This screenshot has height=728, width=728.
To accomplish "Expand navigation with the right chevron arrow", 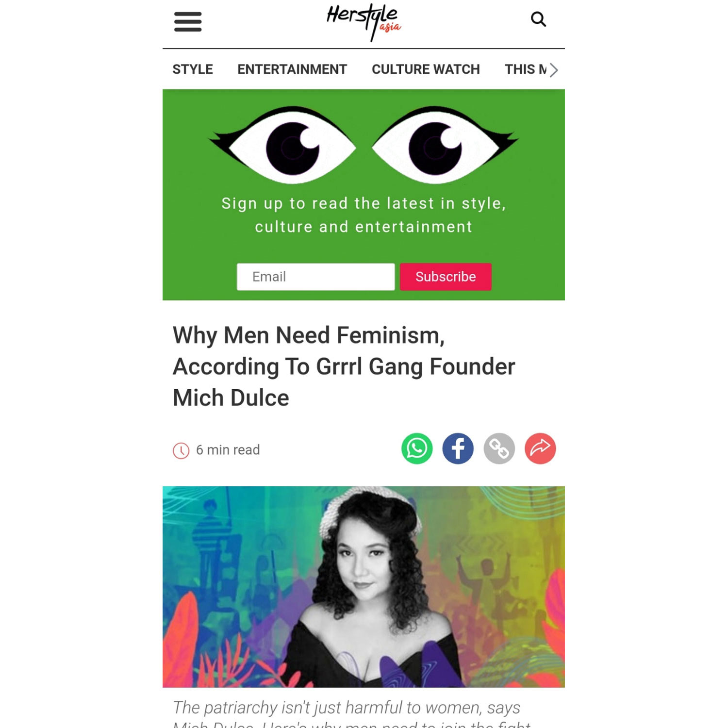I will point(554,70).
